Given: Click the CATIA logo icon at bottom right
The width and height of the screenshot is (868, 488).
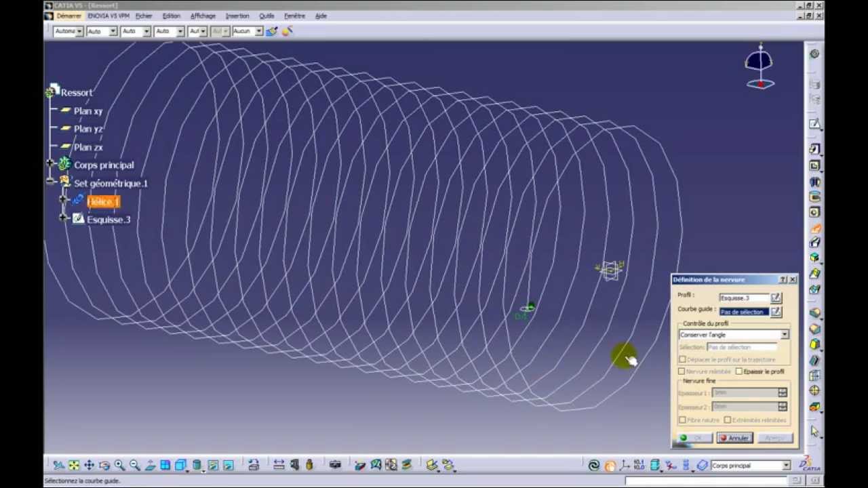Looking at the screenshot, I should [809, 465].
